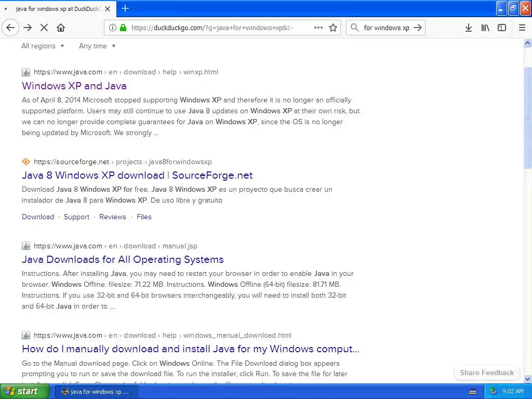
Task: Open 'How do I manually download and install Java' result
Action: (x=190, y=349)
